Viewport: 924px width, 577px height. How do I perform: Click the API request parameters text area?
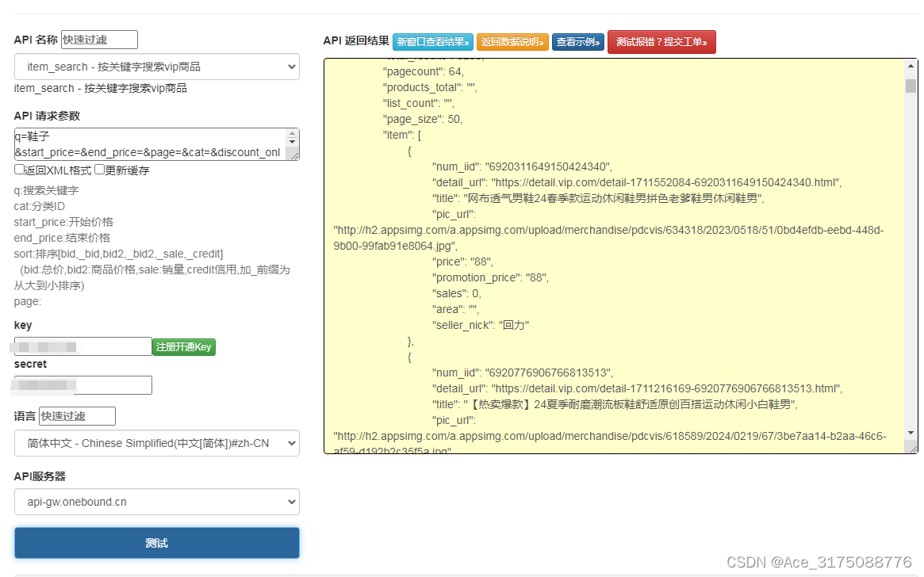coord(150,144)
